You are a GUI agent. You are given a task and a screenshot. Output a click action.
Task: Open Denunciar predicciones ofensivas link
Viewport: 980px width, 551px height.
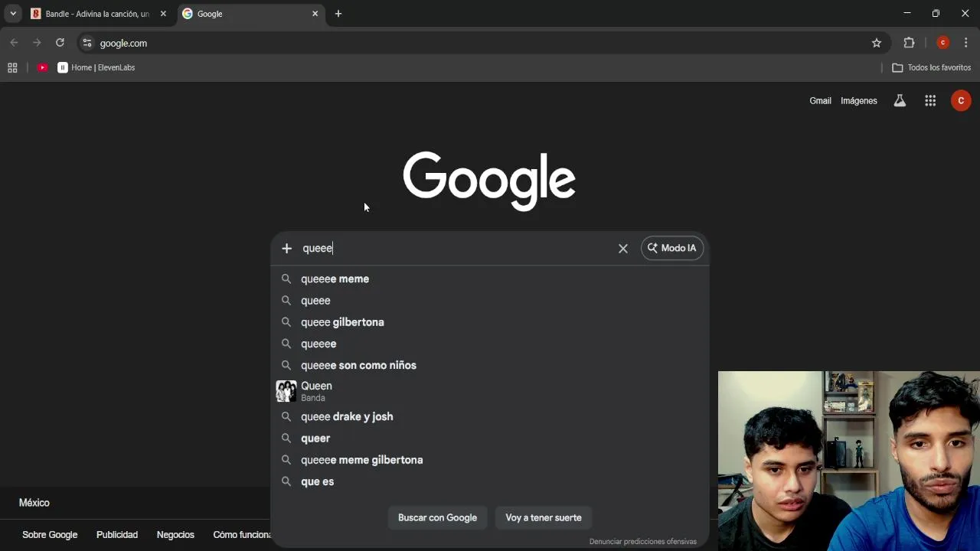pyautogui.click(x=643, y=541)
